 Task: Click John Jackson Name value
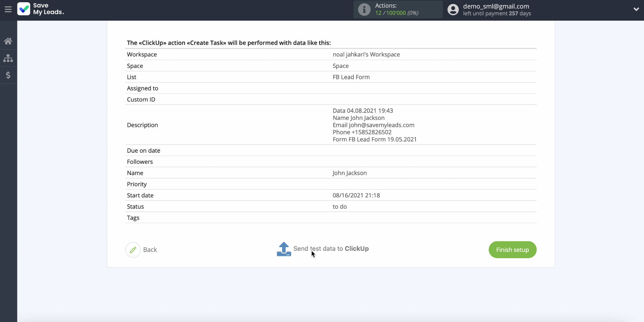[349, 173]
